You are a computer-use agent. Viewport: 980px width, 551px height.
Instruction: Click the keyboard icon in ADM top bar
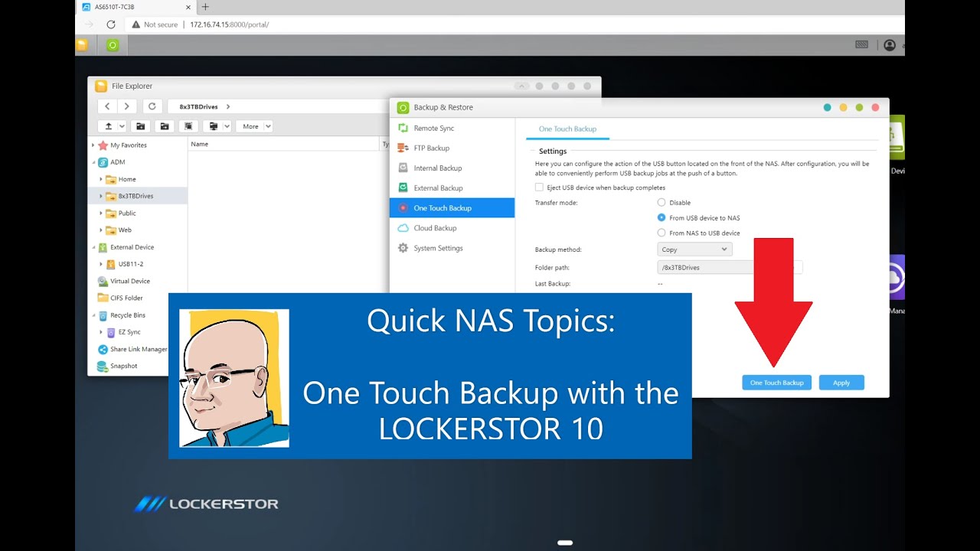[x=861, y=44]
